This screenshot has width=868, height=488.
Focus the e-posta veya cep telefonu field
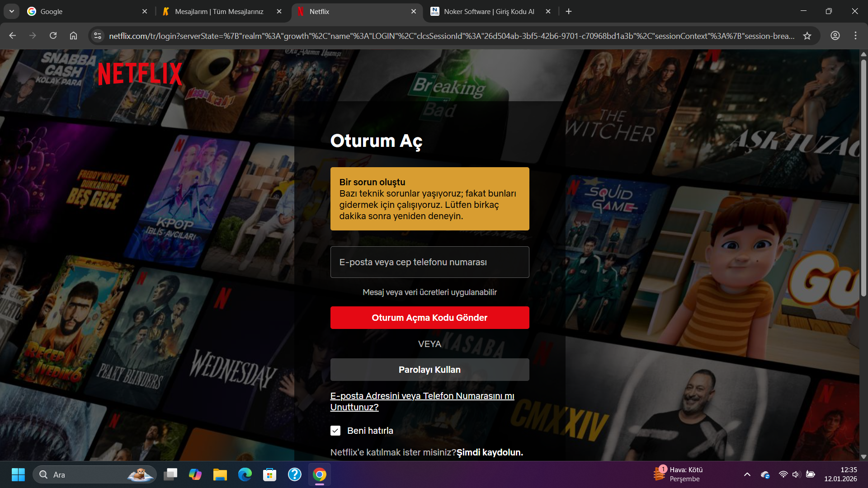(429, 262)
